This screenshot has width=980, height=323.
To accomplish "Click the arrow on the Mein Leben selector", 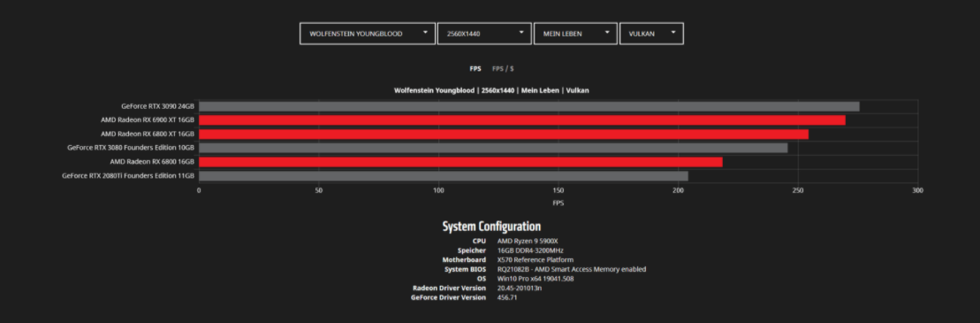I will click(607, 33).
